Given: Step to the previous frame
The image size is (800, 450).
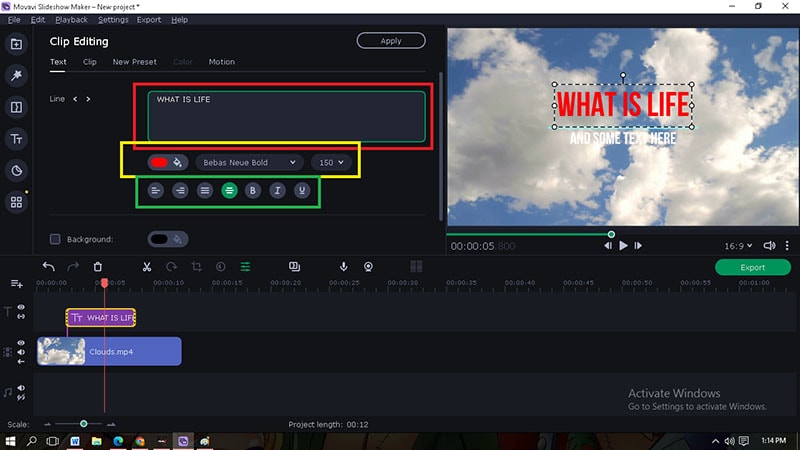Looking at the screenshot, I should click(x=608, y=245).
